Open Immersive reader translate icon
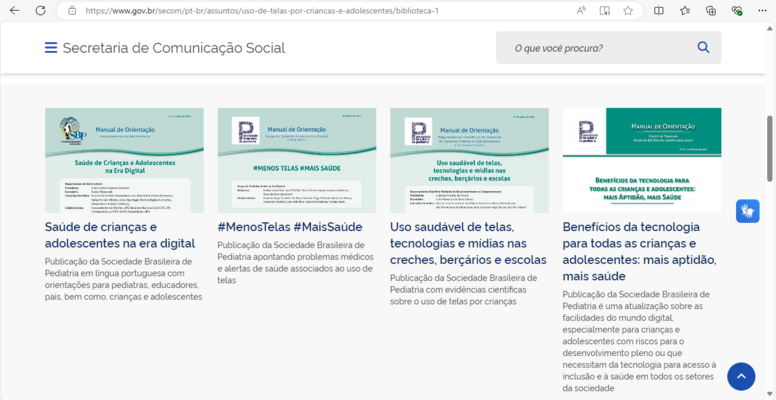The height and width of the screenshot is (400, 776). (605, 10)
